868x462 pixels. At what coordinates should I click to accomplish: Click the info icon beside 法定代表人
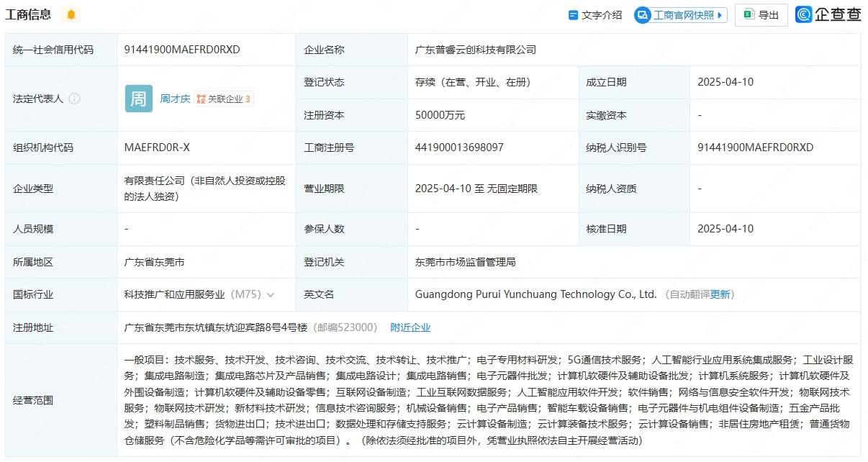click(x=74, y=99)
